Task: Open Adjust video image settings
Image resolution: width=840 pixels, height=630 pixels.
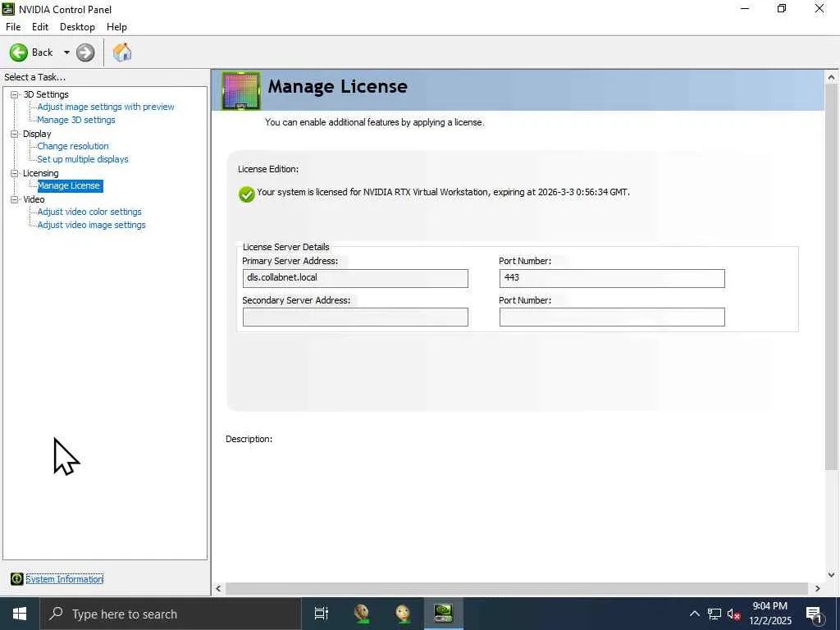Action: [x=91, y=225]
